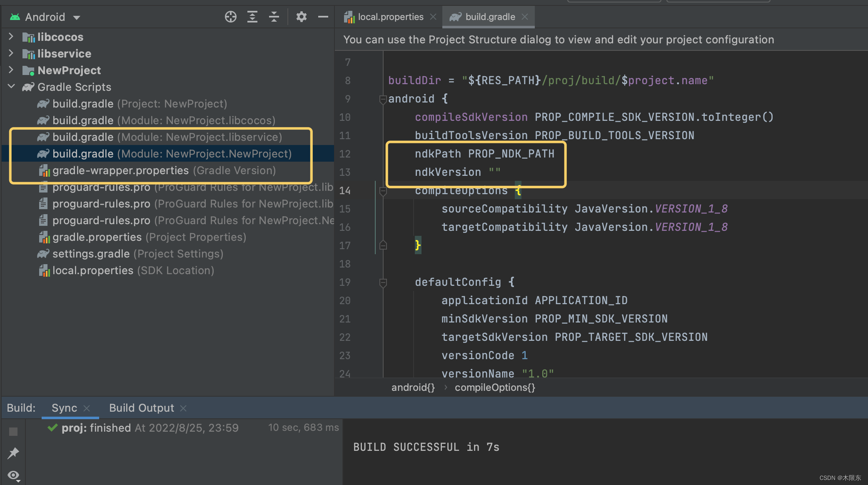Click the local.properties tab file icon
The image size is (868, 485).
click(x=349, y=17)
